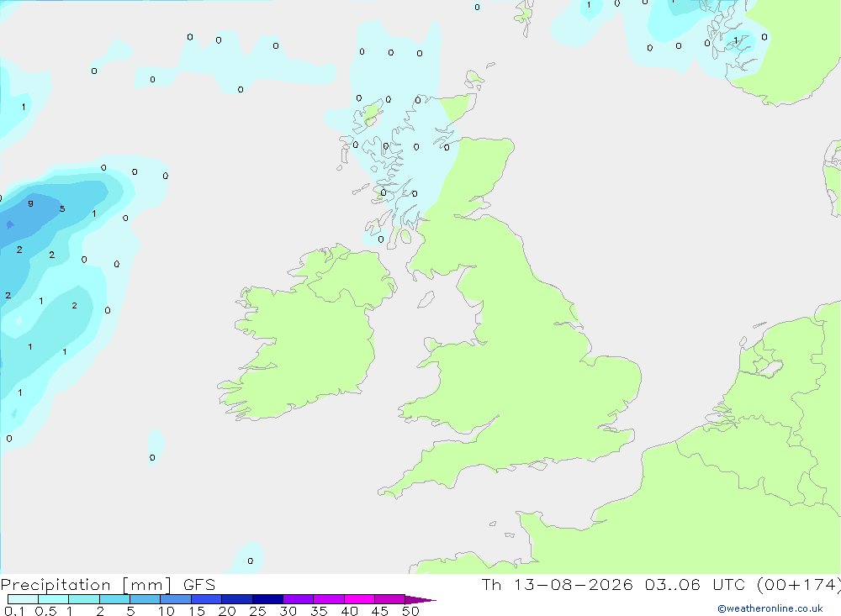
Task: Click the 0.1–0.5 mm legend color swatch
Action: (23, 599)
